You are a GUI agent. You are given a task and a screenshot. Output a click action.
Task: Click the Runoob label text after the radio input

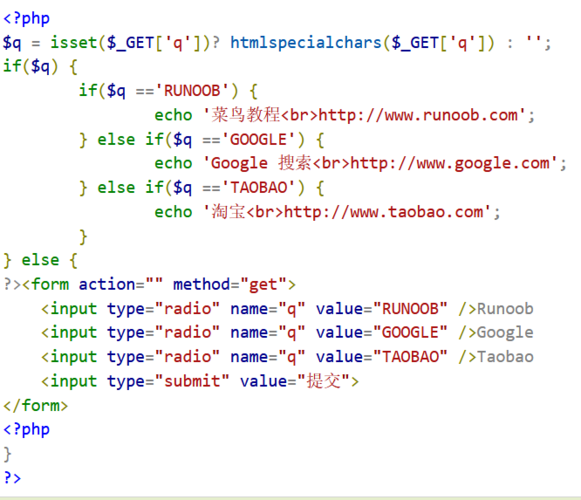505,309
